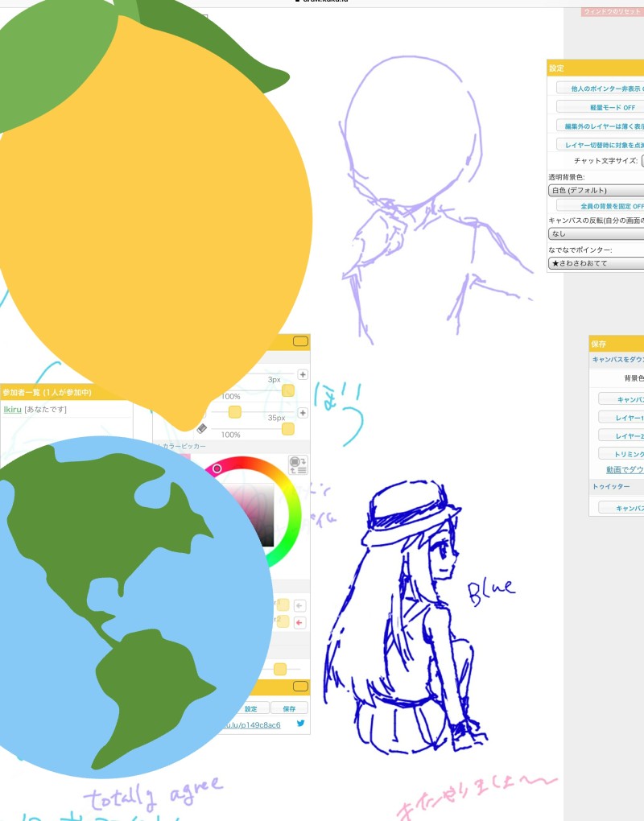Click ウィンドウのリセット button at top right
644x821 pixels.
coord(612,11)
